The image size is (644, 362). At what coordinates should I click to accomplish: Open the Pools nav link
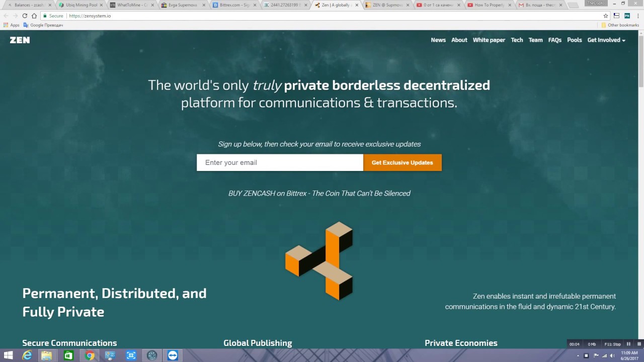(x=574, y=40)
